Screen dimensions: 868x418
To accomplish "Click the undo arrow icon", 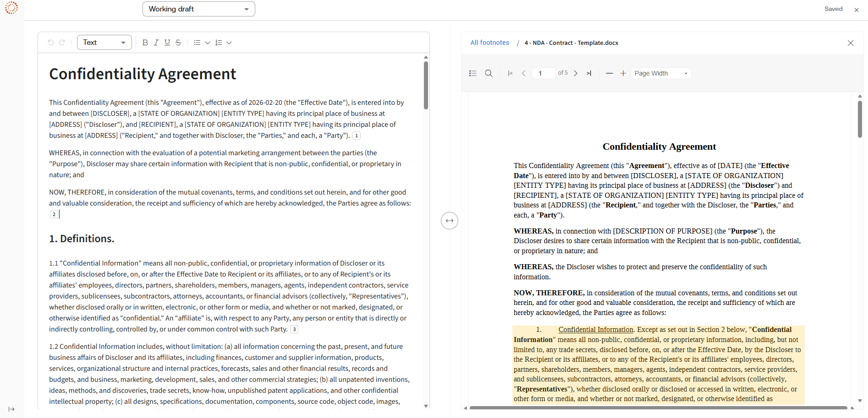I will (51, 43).
